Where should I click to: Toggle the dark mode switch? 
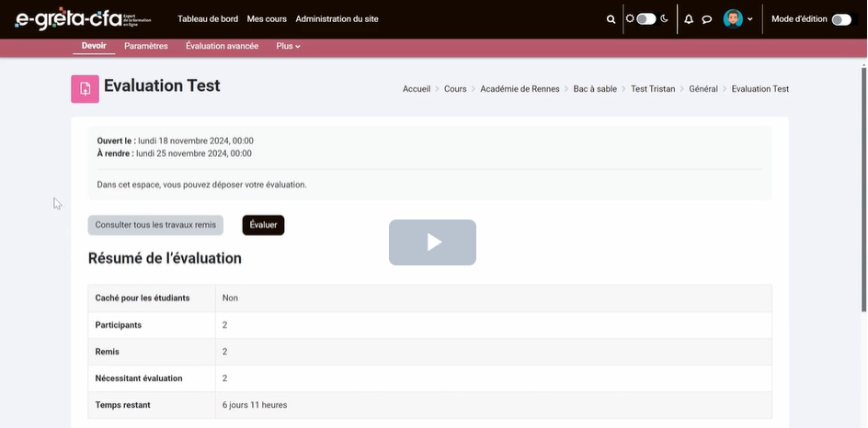click(646, 18)
